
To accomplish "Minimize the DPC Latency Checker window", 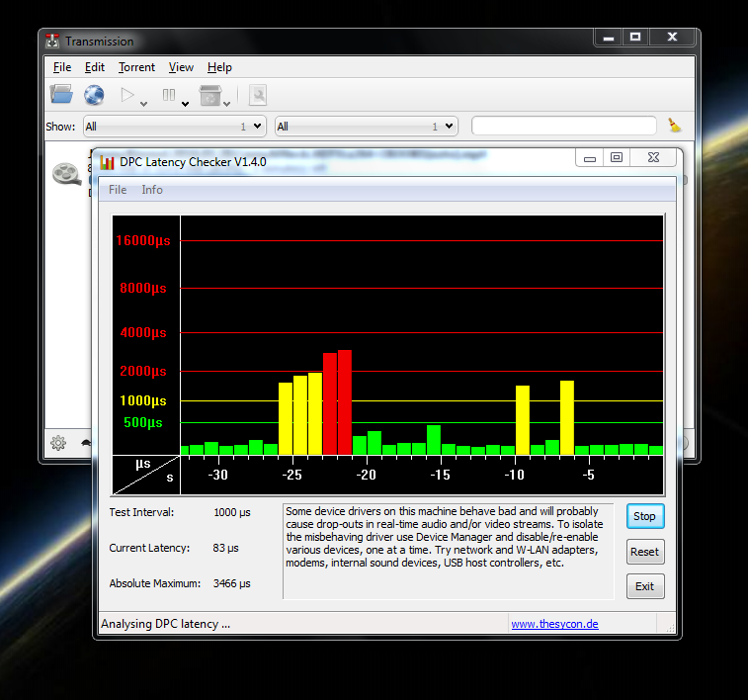I will 590,158.
